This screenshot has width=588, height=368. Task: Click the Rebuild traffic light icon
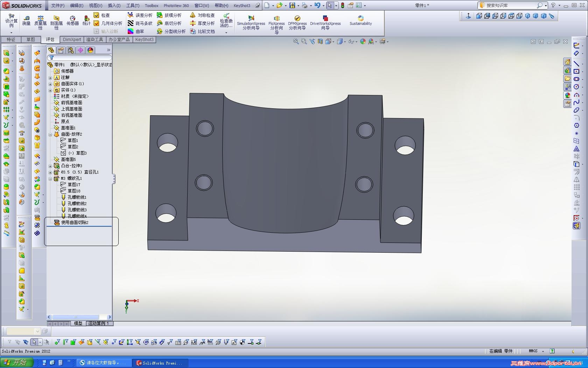coord(343,5)
